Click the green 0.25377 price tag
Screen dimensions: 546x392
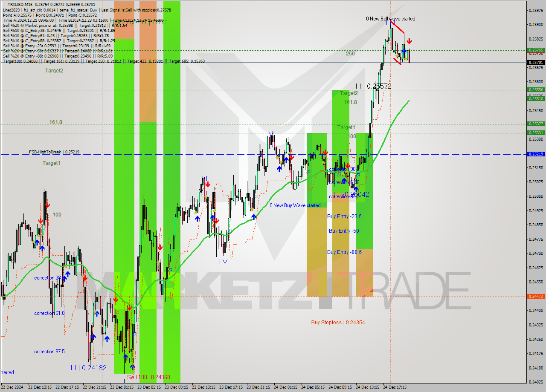pos(536,124)
